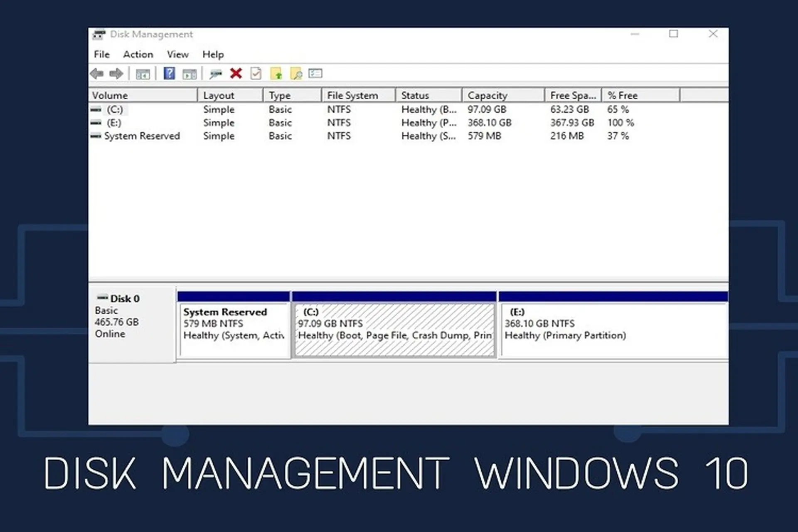798x532 pixels.
Task: Sort by the Layout column header
Action: 231,95
